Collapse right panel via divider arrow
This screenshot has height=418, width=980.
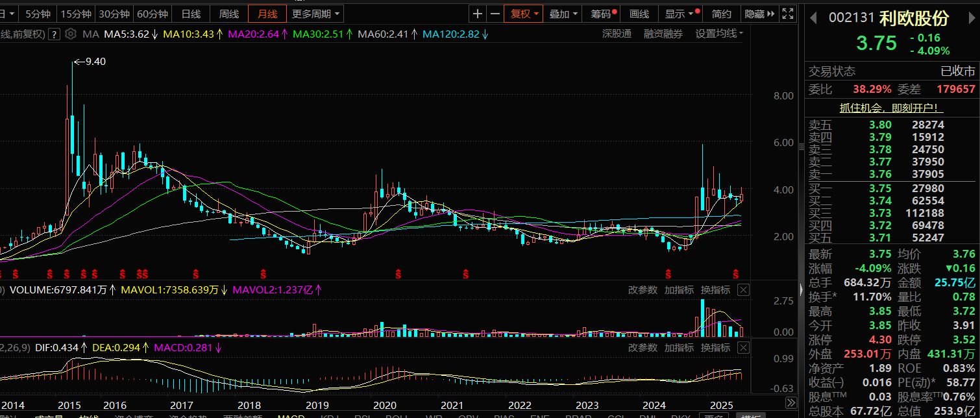coord(802,289)
